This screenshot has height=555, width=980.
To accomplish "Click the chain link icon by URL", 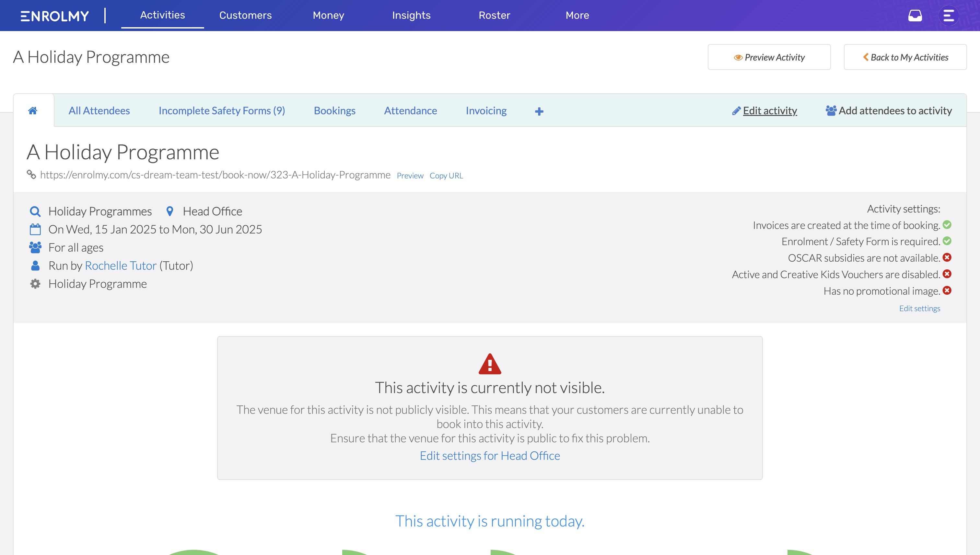I will point(31,175).
